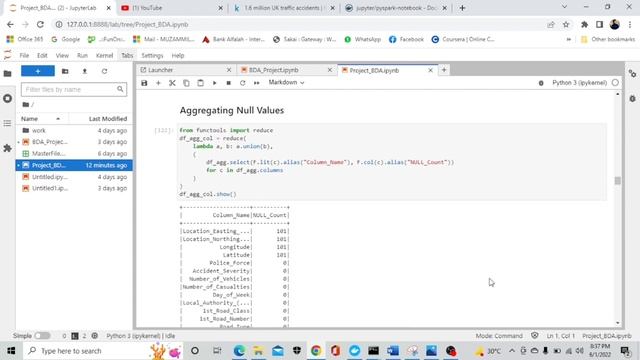
Task: Run the selected cell with the play icon
Action: pyautogui.click(x=214, y=83)
